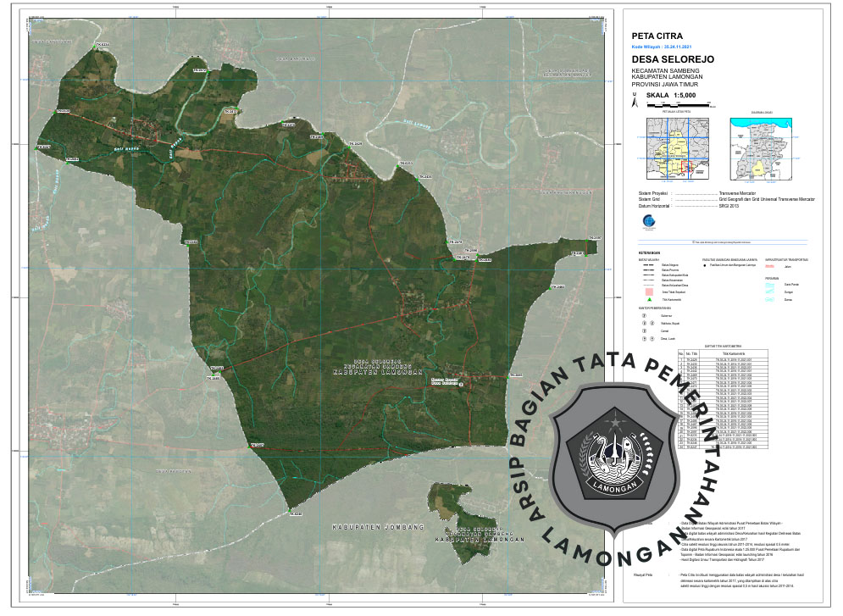Click the Garis Pantai cyan legend swatch
This screenshot has height=616, width=843.
pos(771,284)
